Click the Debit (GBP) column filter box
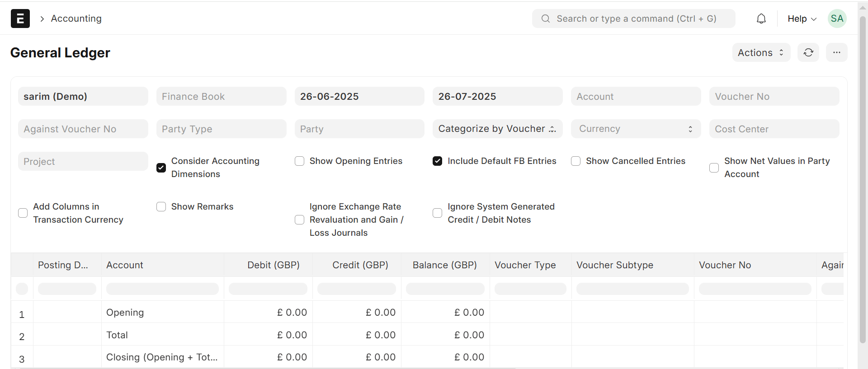This screenshot has width=868, height=369. point(268,289)
